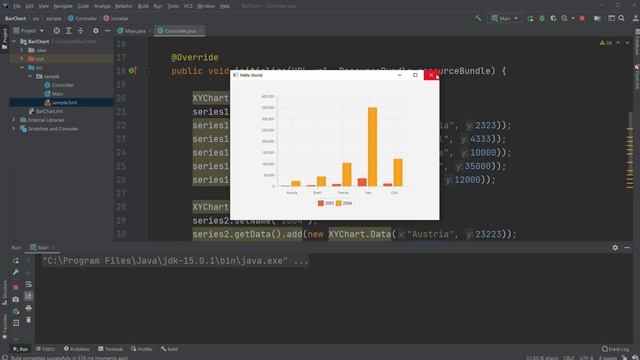The image size is (640, 360).
Task: Rerun Main in Run panel
Action: click(x=16, y=261)
